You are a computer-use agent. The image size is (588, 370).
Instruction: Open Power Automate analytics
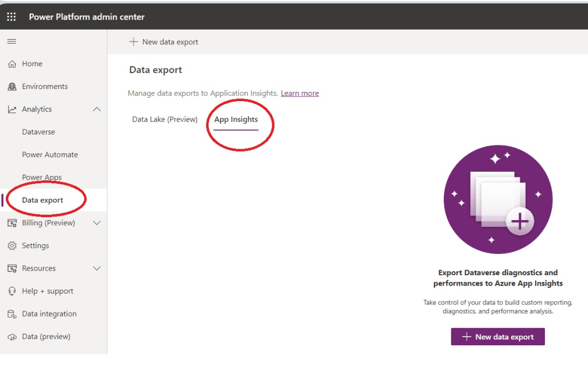pyautogui.click(x=50, y=155)
